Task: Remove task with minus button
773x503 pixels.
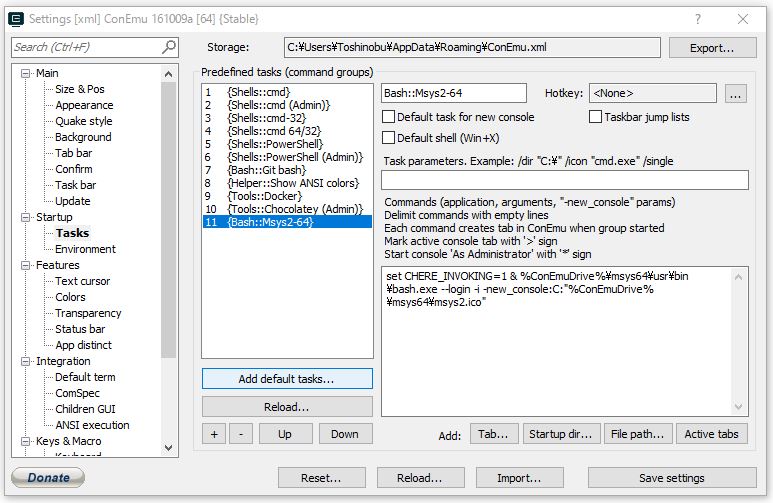Action: 241,434
